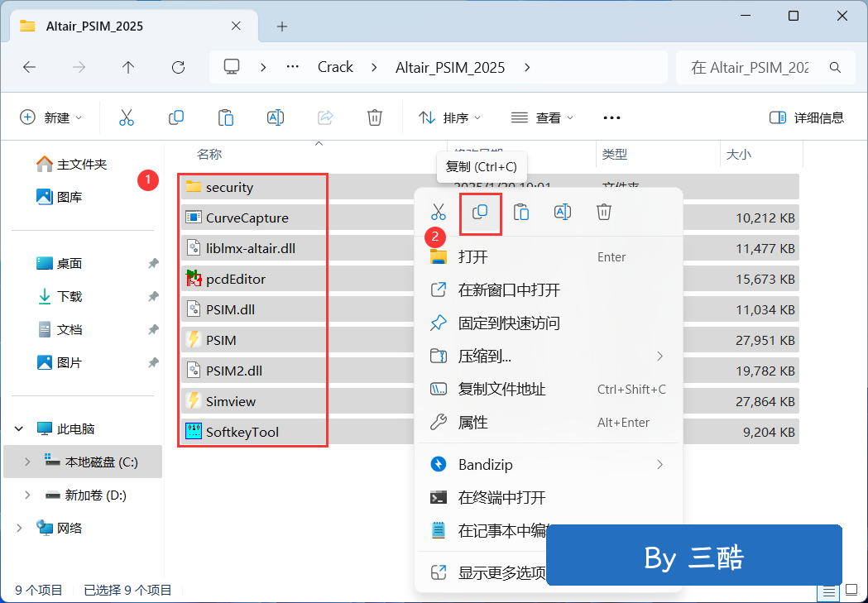Image resolution: width=868 pixels, height=603 pixels.
Task: Click the Rename icon in the top toolbar
Action: coord(275,117)
